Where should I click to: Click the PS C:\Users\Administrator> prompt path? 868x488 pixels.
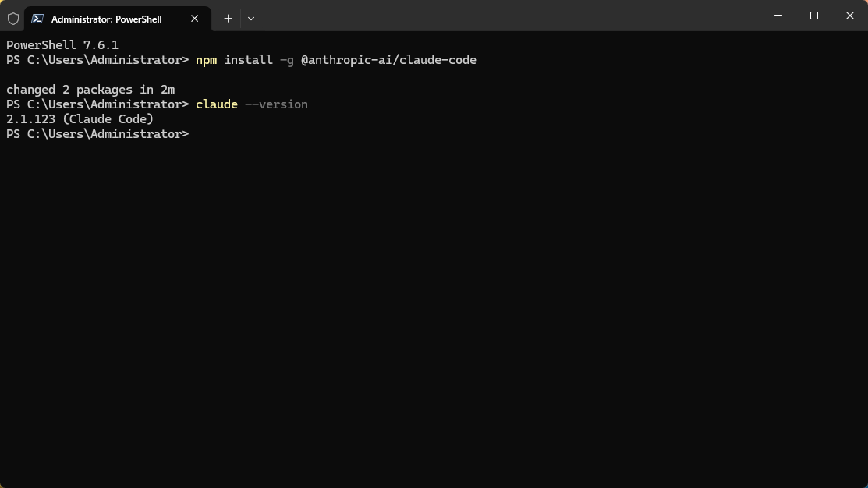97,133
